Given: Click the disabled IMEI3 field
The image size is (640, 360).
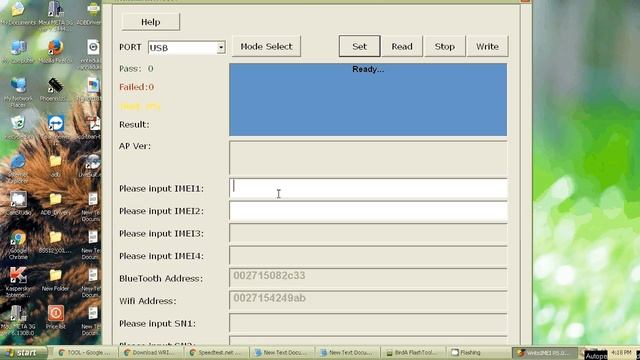Looking at the screenshot, I should pyautogui.click(x=368, y=233).
